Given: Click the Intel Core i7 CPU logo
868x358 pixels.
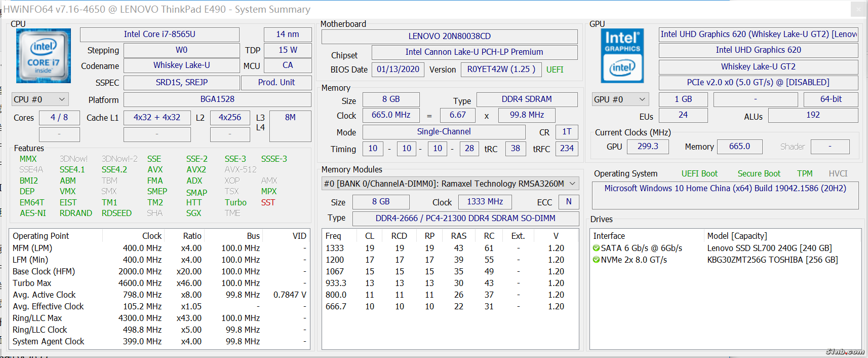Looking at the screenshot, I should 43,56.
